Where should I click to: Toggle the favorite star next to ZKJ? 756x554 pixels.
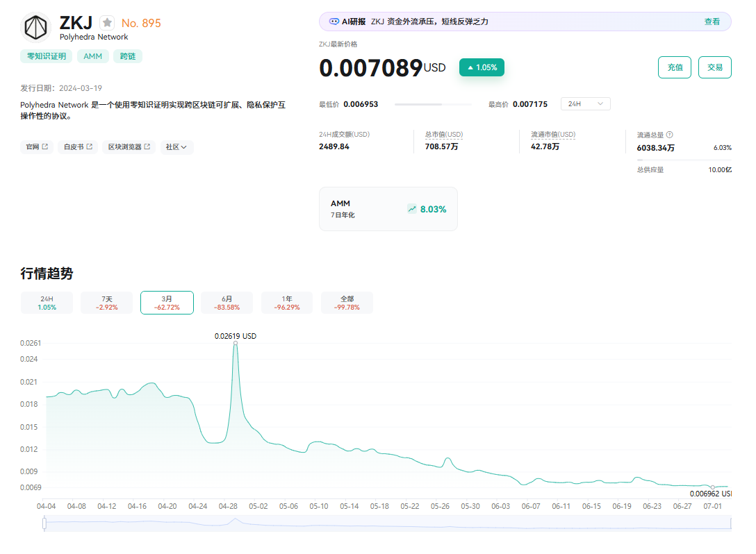point(107,23)
